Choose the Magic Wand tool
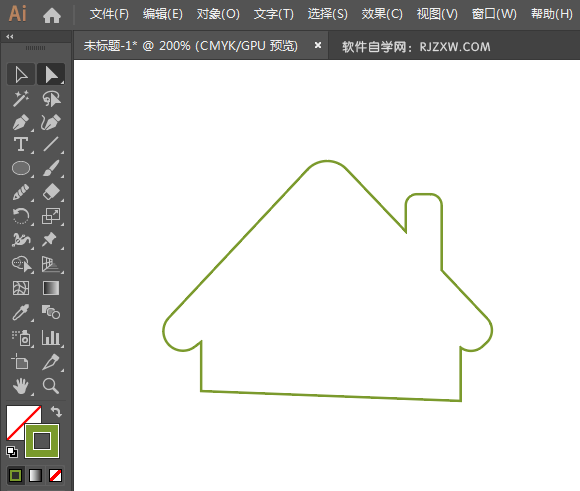The image size is (580, 491). pos(21,98)
